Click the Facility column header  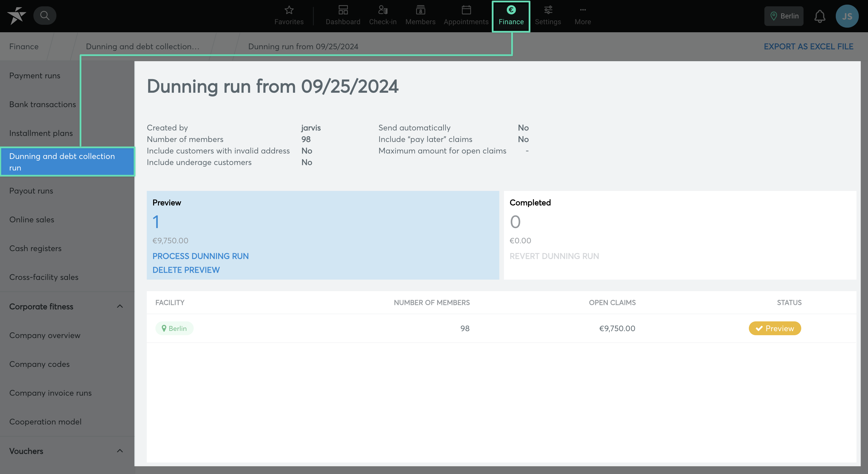coord(170,303)
